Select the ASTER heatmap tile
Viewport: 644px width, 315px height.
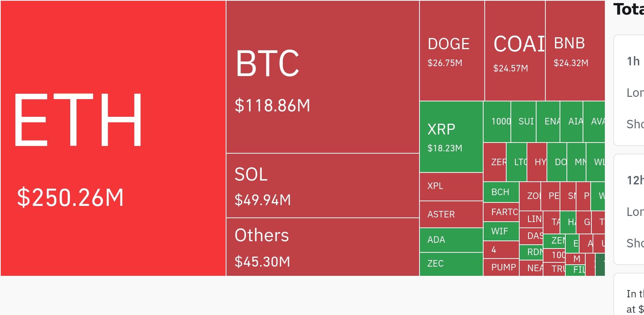point(451,214)
